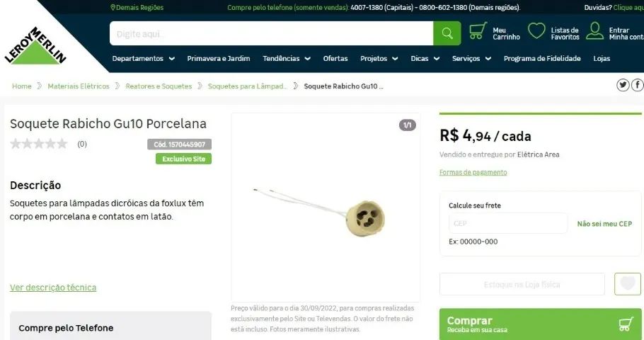
Task: Click the Demais Regiões location pin
Action: pos(113,7)
